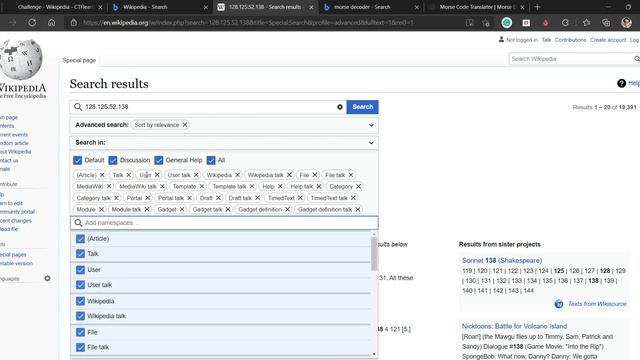Viewport: 640px width, 360px height.
Task: Click the Wikipedia globe logo
Action: click(x=21, y=59)
